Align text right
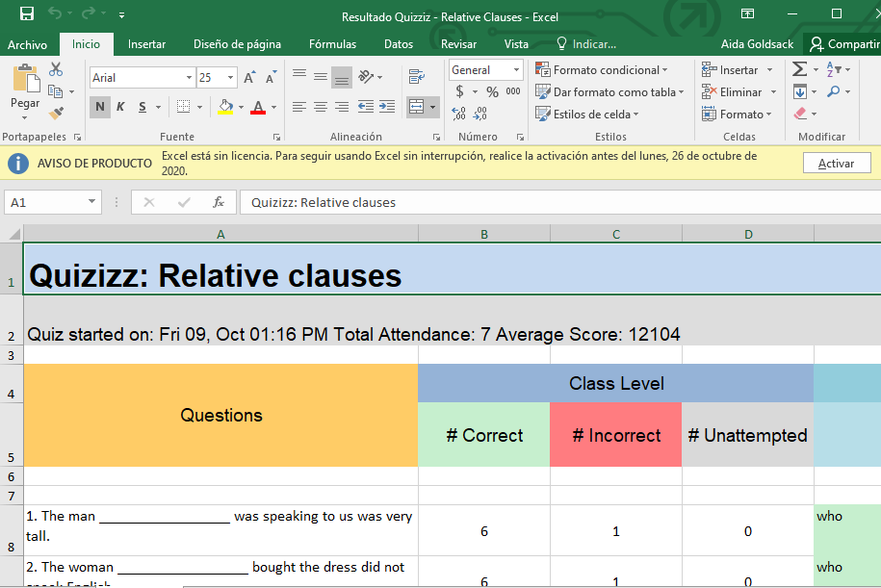 [342, 107]
